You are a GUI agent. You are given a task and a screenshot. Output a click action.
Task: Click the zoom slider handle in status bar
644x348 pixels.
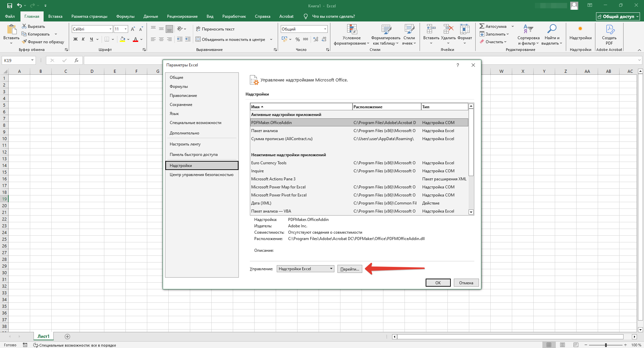(606, 345)
